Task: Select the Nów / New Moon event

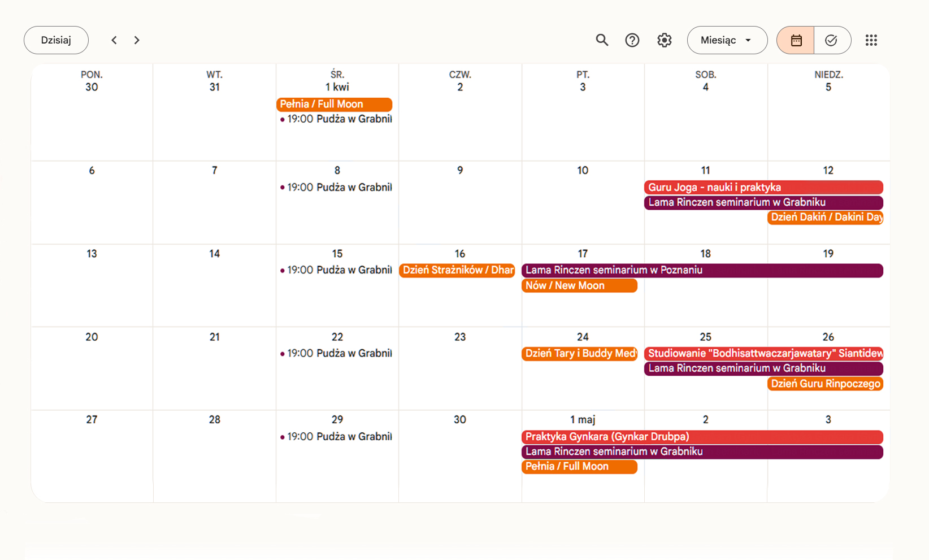Action: (x=579, y=286)
